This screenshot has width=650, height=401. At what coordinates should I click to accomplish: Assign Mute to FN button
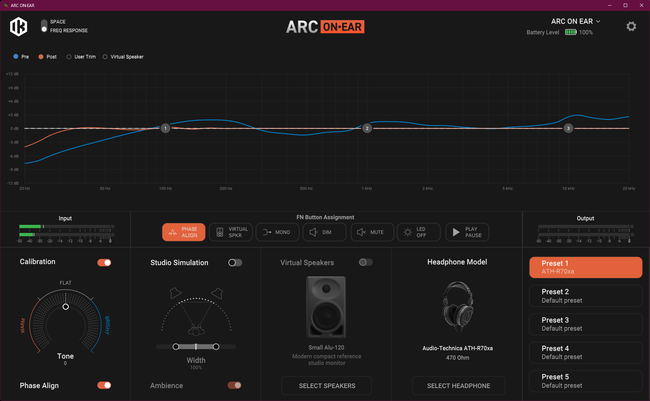(372, 232)
